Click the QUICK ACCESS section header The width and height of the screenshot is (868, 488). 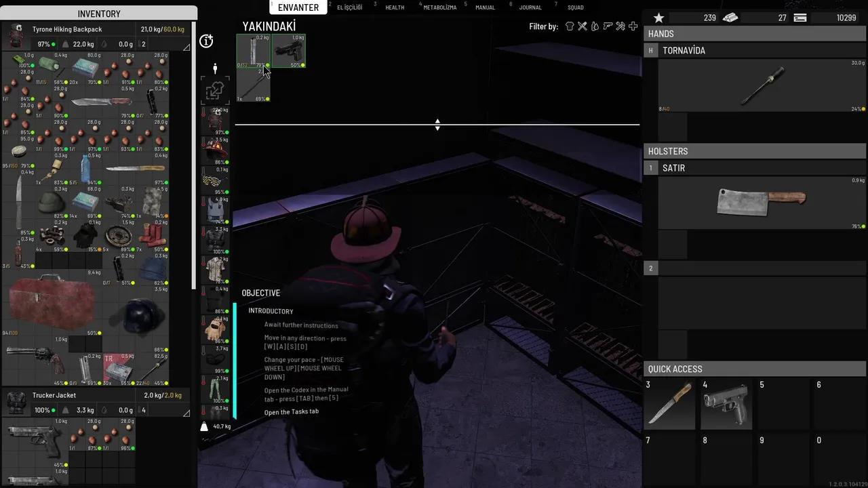755,369
